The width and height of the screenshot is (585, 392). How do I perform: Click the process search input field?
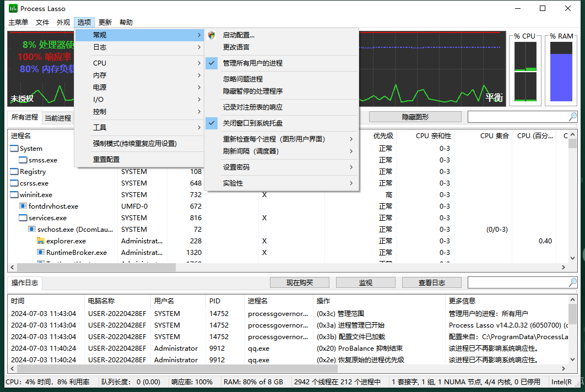point(518,117)
